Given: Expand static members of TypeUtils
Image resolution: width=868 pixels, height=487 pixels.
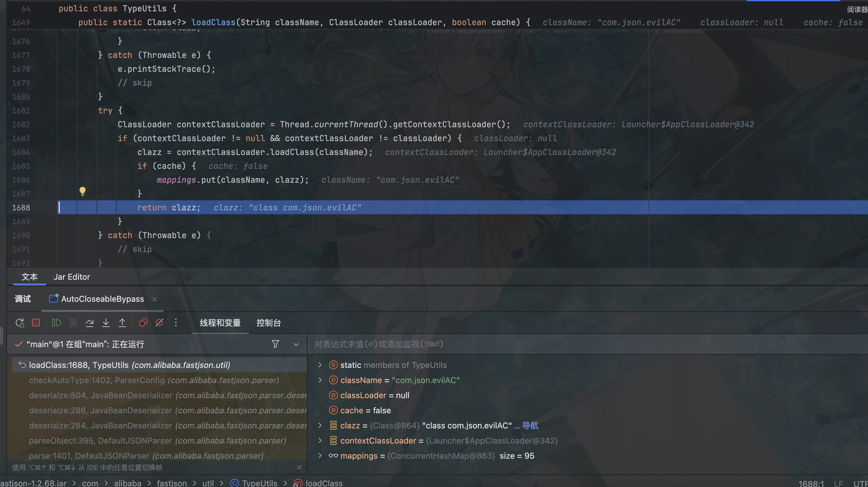Looking at the screenshot, I should tap(320, 365).
